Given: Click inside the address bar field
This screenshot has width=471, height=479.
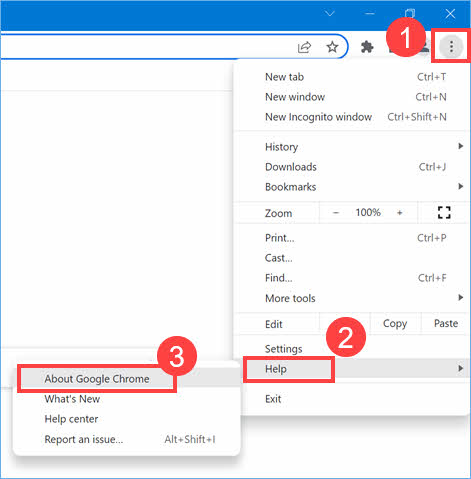Looking at the screenshot, I should click(x=147, y=47).
